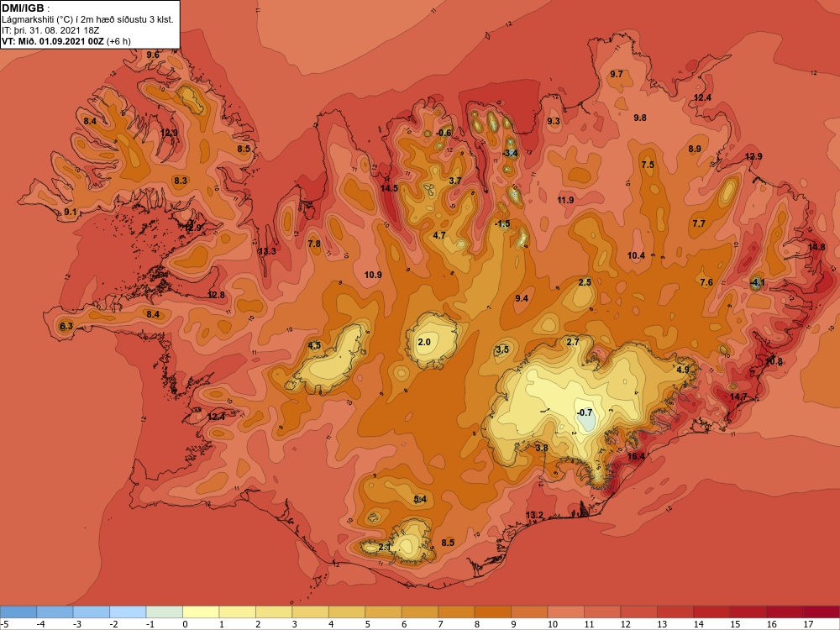840x630 pixels.
Task: Pick the dark red swatch between 16 and 17
Action: (x=785, y=612)
